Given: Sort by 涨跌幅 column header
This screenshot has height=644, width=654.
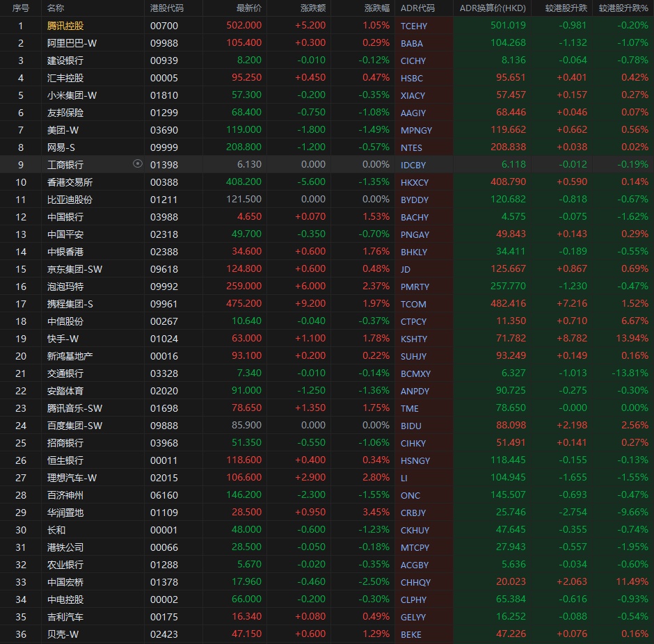Looking at the screenshot, I should pos(377,8).
